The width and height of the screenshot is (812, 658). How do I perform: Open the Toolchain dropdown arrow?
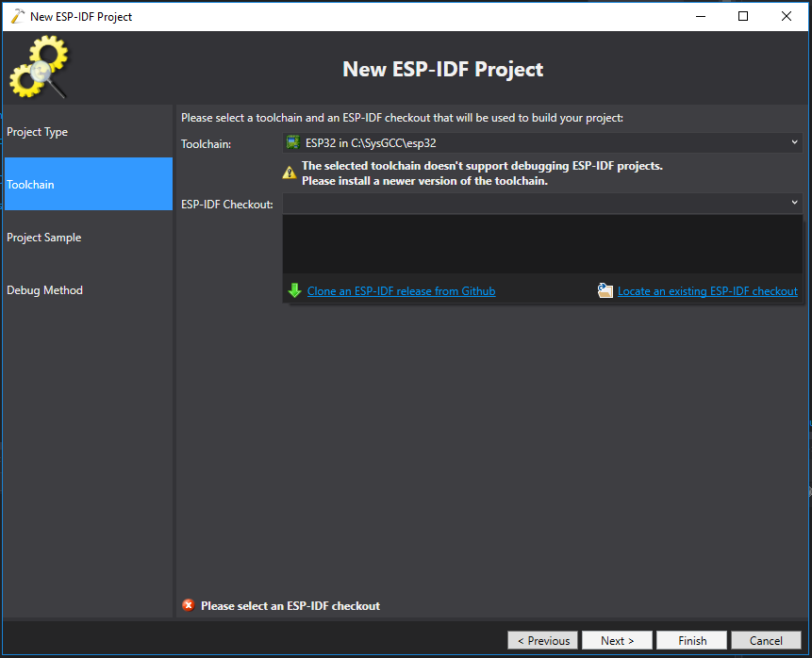(794, 142)
